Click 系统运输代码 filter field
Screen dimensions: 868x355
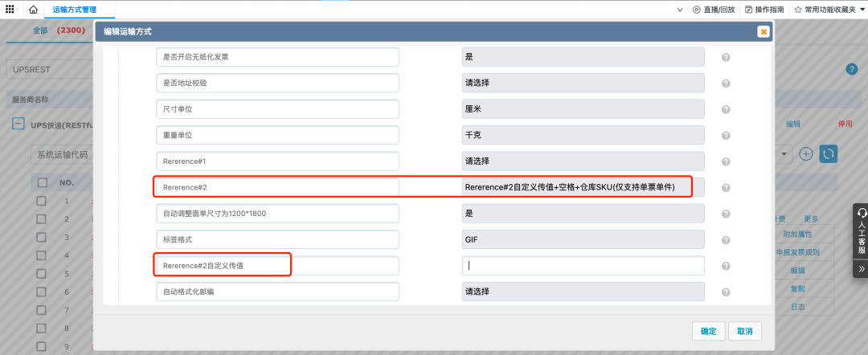click(61, 154)
